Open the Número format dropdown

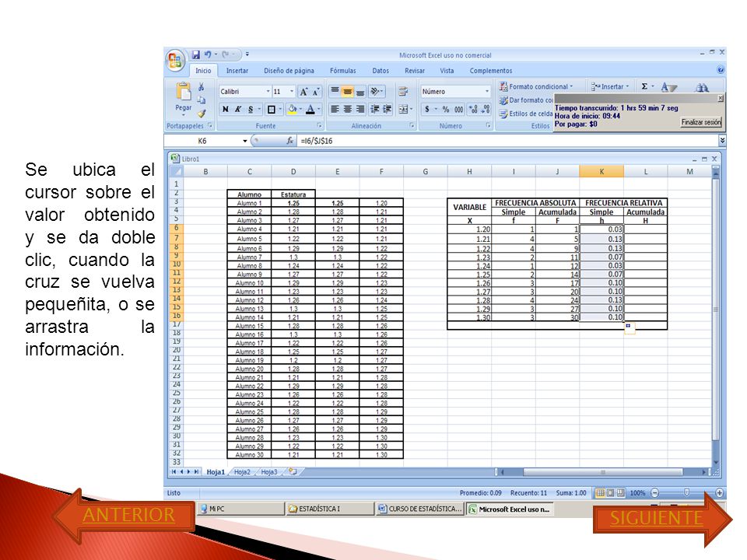coord(486,92)
